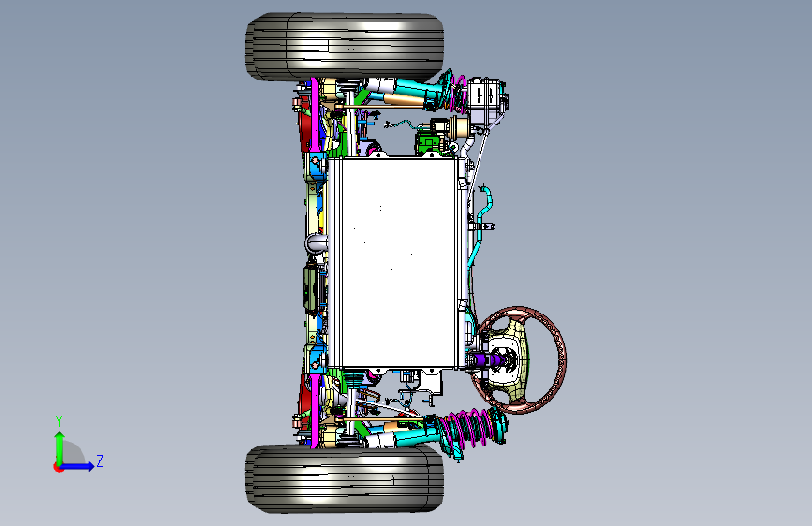Select the cyan curved hose beside panel
This screenshot has width=812, height=526.
click(x=480, y=226)
